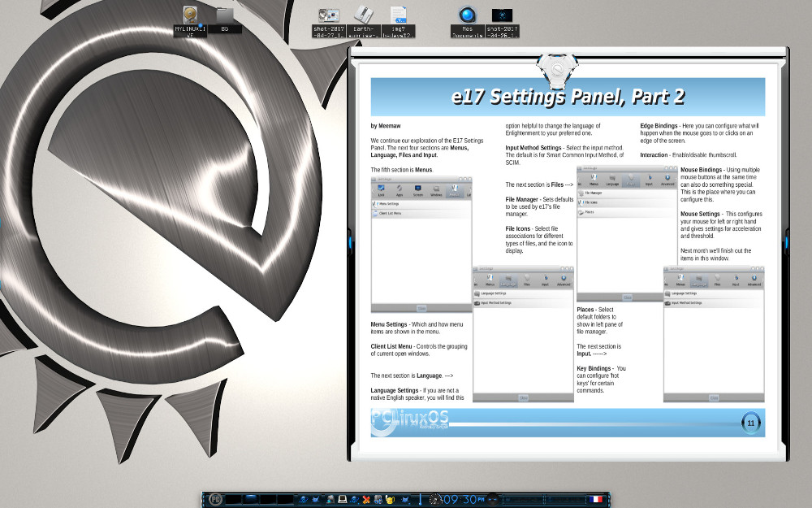Click the dark round gadget right of clock

click(x=492, y=499)
